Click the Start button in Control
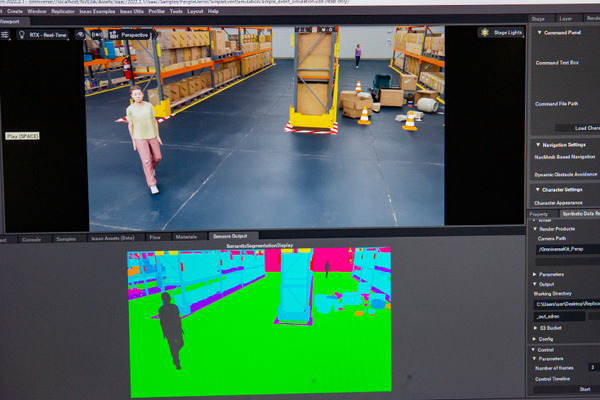Viewport: 600px width, 400px height. tap(585, 389)
